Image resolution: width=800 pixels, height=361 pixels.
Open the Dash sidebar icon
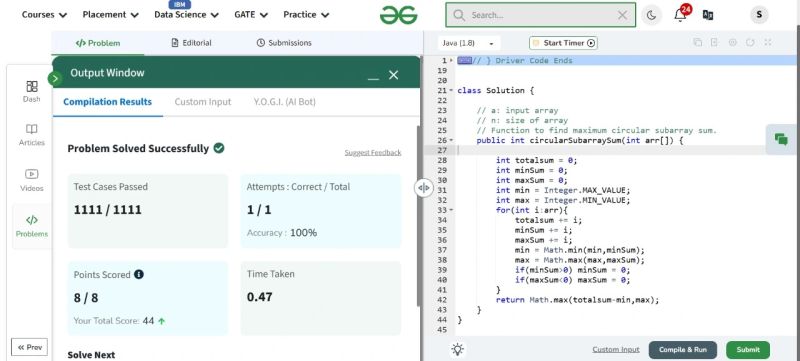(x=32, y=91)
